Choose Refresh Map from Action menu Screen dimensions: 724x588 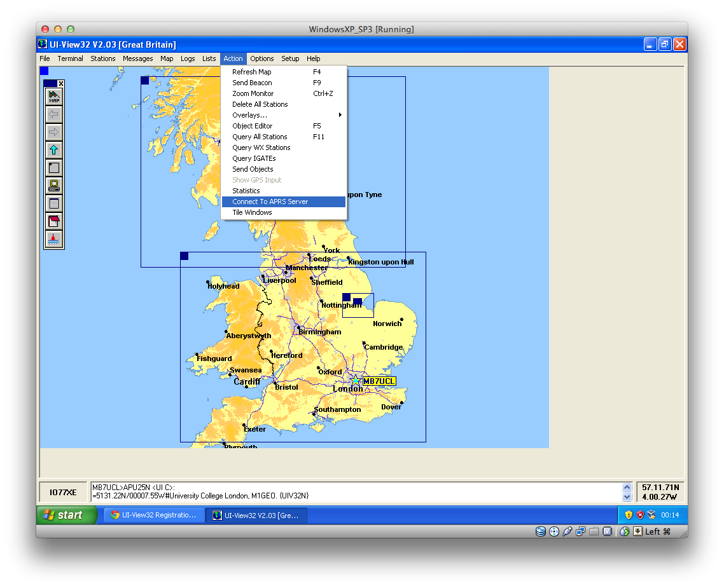tap(284, 72)
